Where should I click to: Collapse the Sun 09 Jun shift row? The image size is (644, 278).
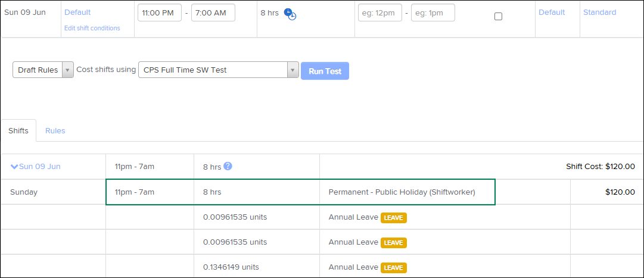click(x=14, y=167)
